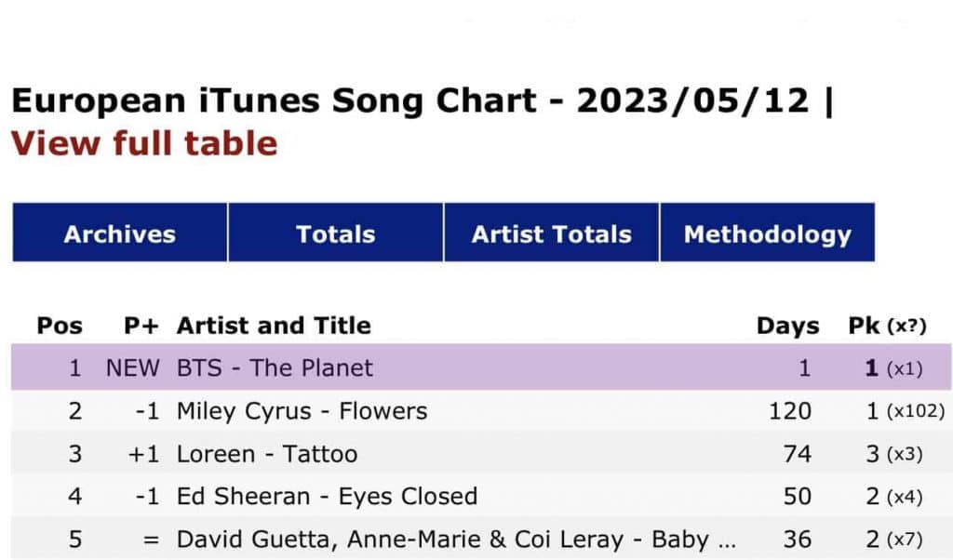This screenshot has width=953, height=560.
Task: Click the Days column header
Action: coord(787,326)
